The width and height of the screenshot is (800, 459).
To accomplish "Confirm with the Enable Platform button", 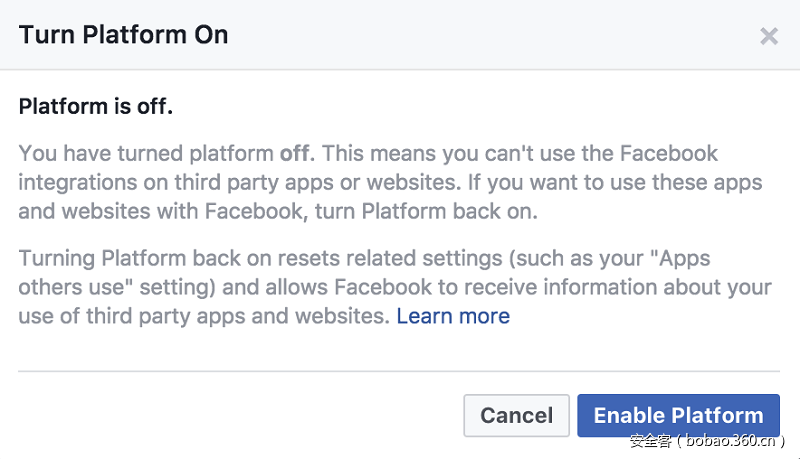I will [678, 416].
